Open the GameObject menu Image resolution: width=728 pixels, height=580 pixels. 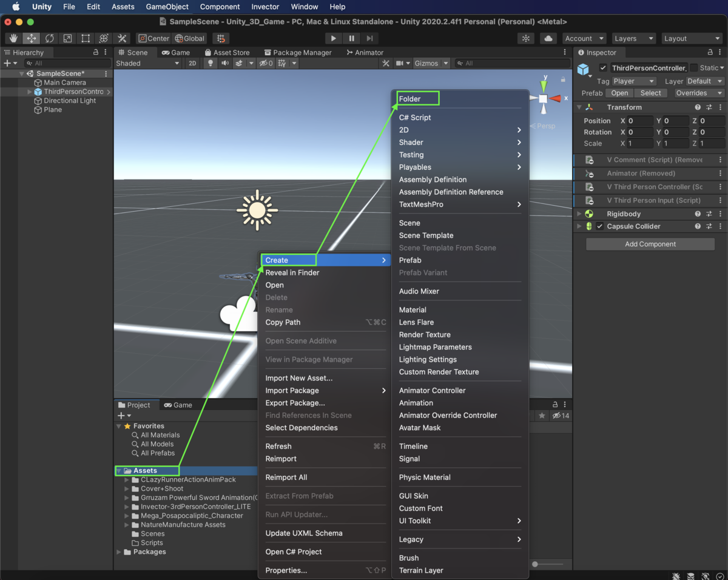click(x=167, y=7)
